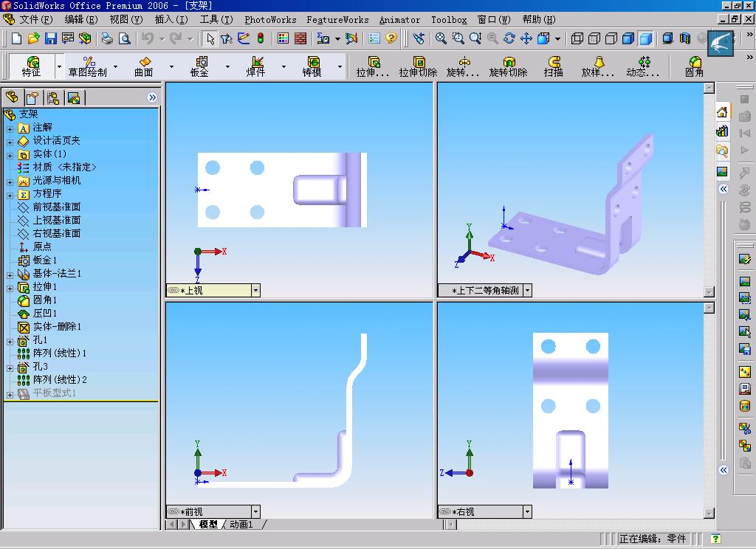Open the task pane home resources icon
The image size is (756, 549).
tap(722, 112)
